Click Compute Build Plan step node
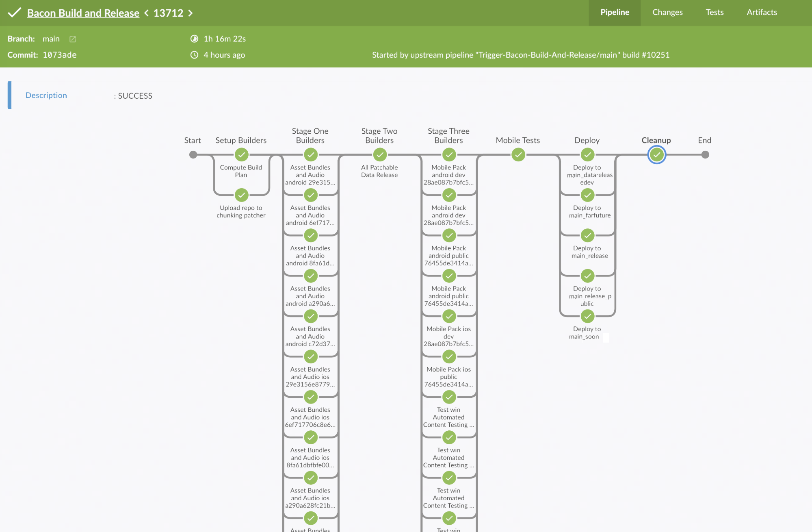 click(x=241, y=155)
